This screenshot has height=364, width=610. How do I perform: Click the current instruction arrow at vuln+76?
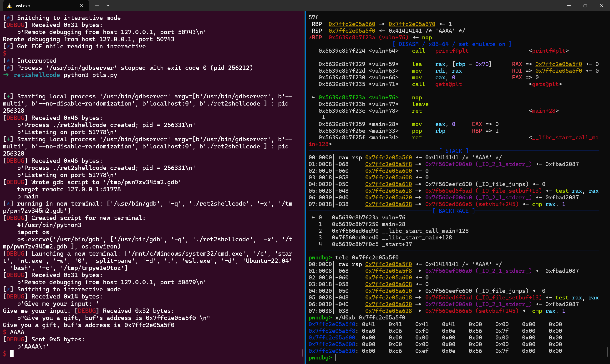tap(314, 97)
